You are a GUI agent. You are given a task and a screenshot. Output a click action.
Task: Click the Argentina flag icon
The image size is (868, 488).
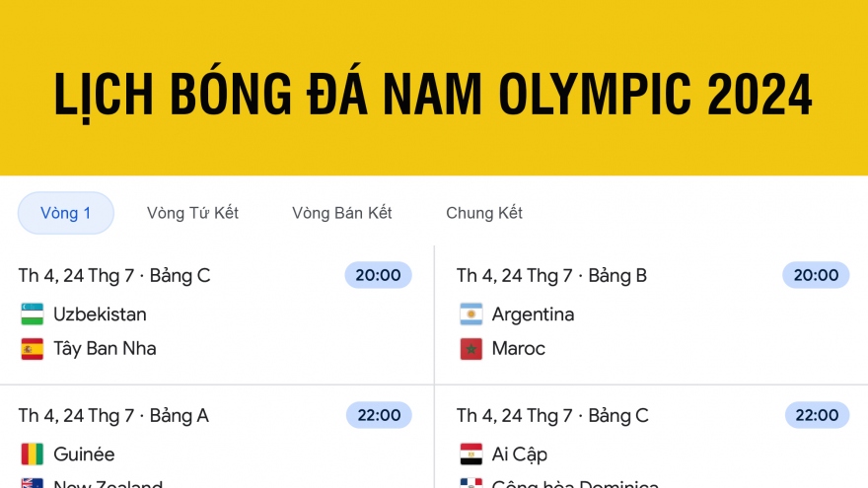pos(471,314)
